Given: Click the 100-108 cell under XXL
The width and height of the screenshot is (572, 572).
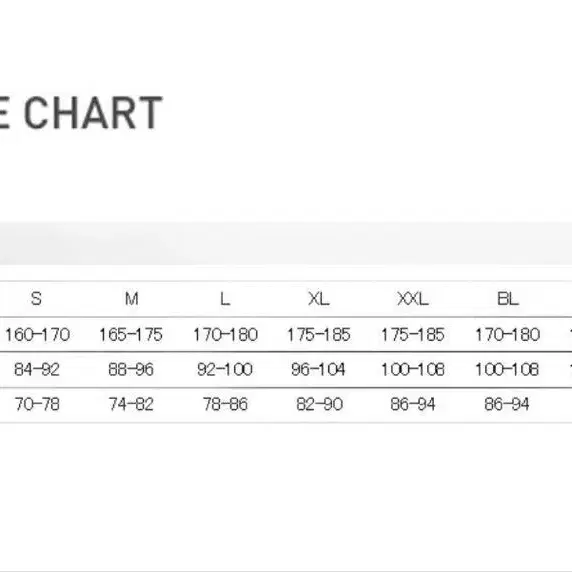Looking at the screenshot, I should [413, 370].
